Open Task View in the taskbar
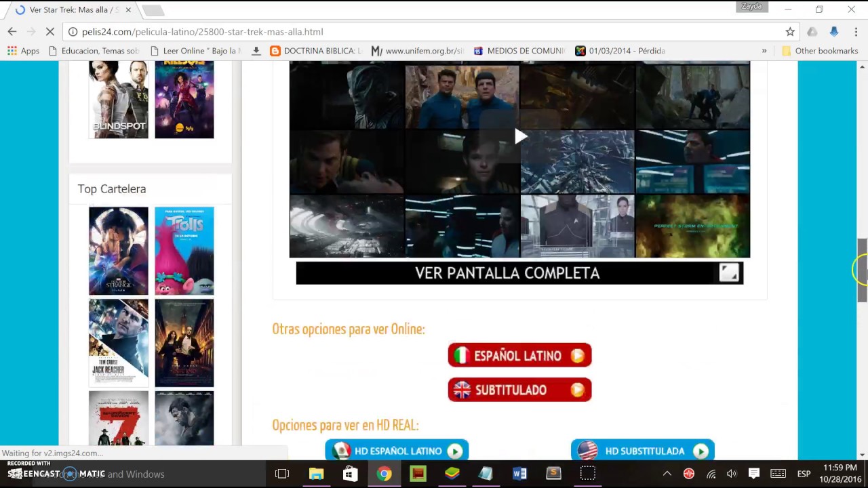Viewport: 868px width, 488px height. pyautogui.click(x=282, y=474)
